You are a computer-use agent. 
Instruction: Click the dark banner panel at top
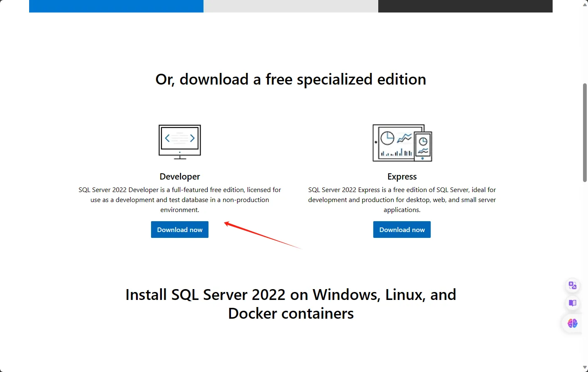click(465, 6)
